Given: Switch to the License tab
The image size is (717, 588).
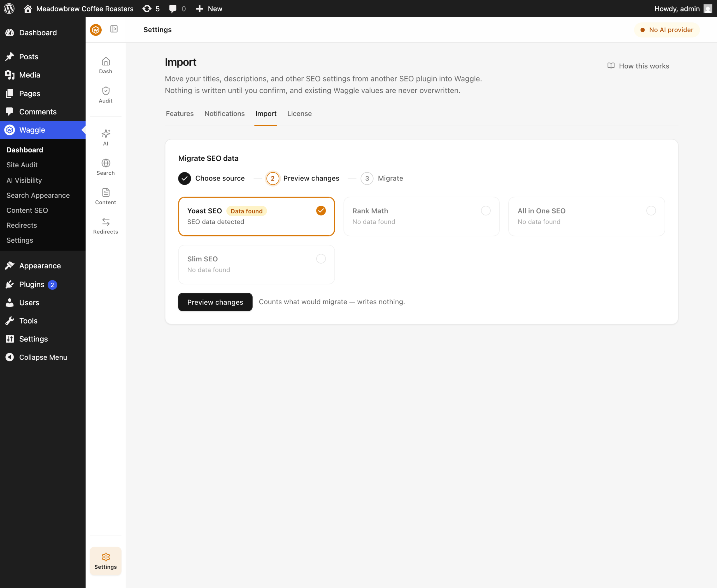Looking at the screenshot, I should pos(299,114).
